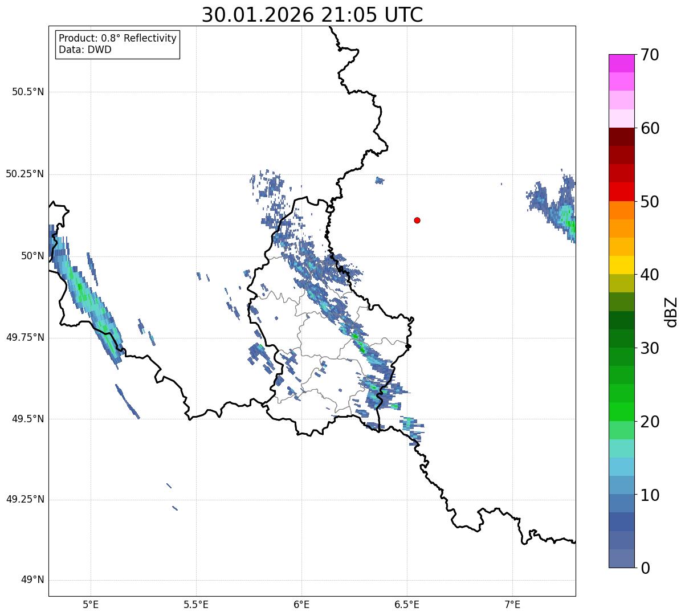Click the colorbar 60 tick label
The width and height of the screenshot is (685, 616).
(650, 128)
